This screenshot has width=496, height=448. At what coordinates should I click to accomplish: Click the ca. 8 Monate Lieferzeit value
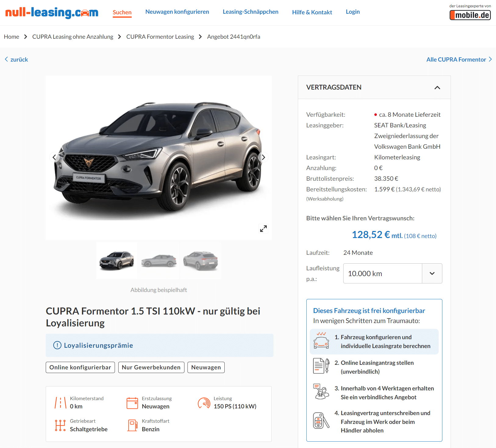[410, 115]
